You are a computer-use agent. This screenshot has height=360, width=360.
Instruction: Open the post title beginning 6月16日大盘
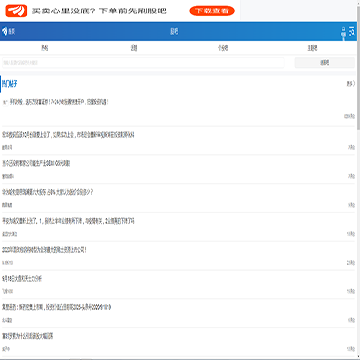click(22, 278)
